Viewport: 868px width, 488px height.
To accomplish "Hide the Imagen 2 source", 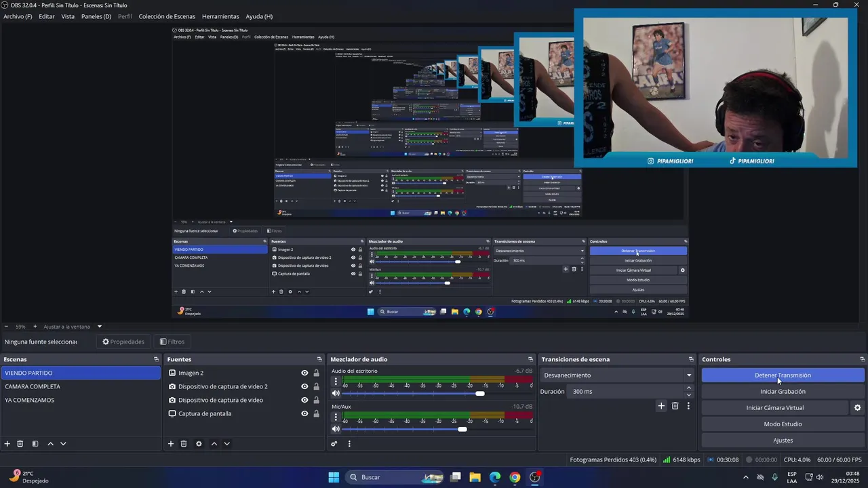I will (304, 373).
